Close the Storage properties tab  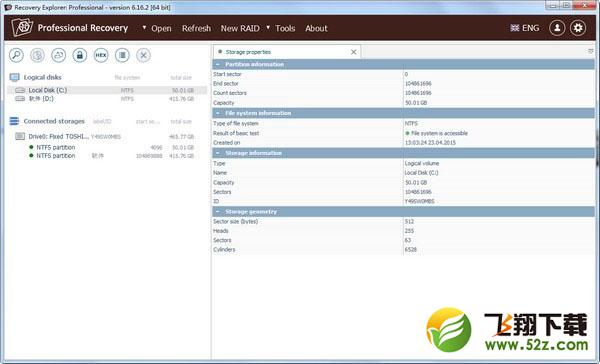coord(354,52)
